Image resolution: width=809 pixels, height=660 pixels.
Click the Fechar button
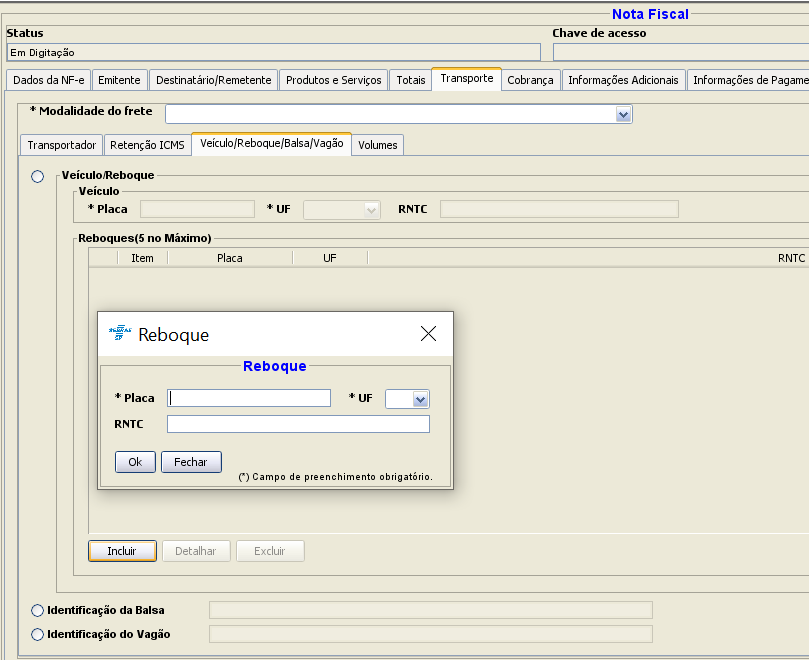(191, 462)
